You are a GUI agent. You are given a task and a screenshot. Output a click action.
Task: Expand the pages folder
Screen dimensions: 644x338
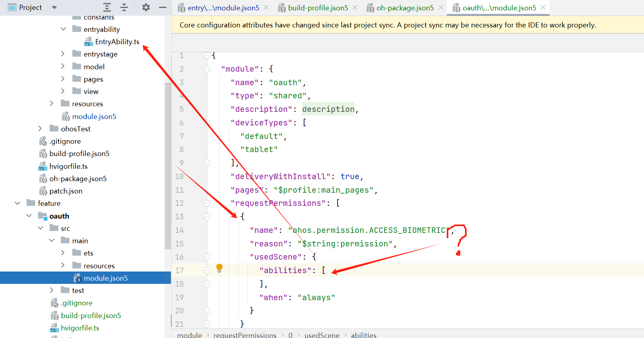click(x=63, y=79)
